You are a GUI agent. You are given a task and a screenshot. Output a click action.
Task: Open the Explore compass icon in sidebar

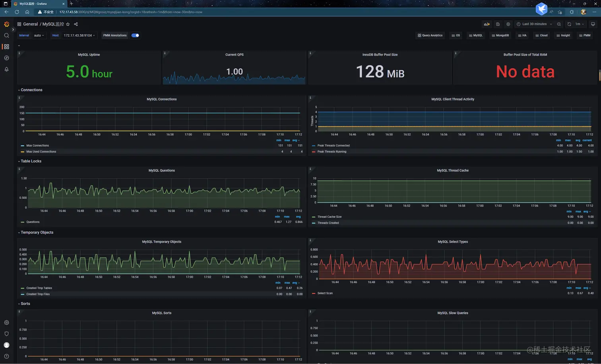point(6,58)
